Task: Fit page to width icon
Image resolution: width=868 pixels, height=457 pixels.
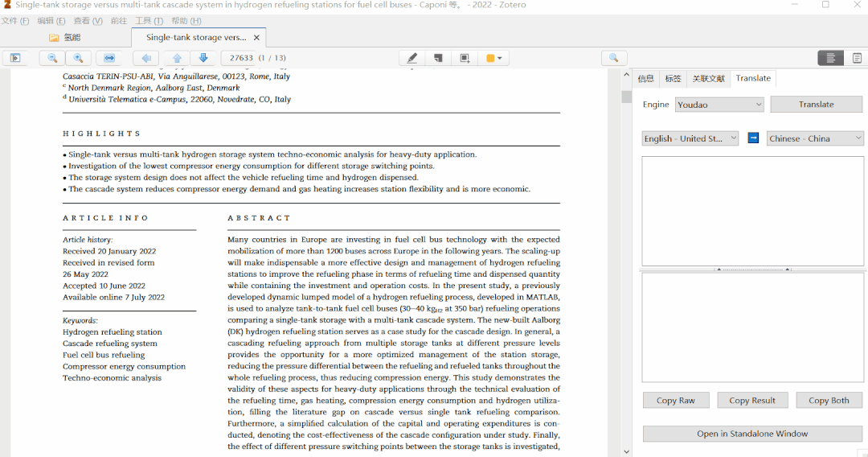Action: 110,58
